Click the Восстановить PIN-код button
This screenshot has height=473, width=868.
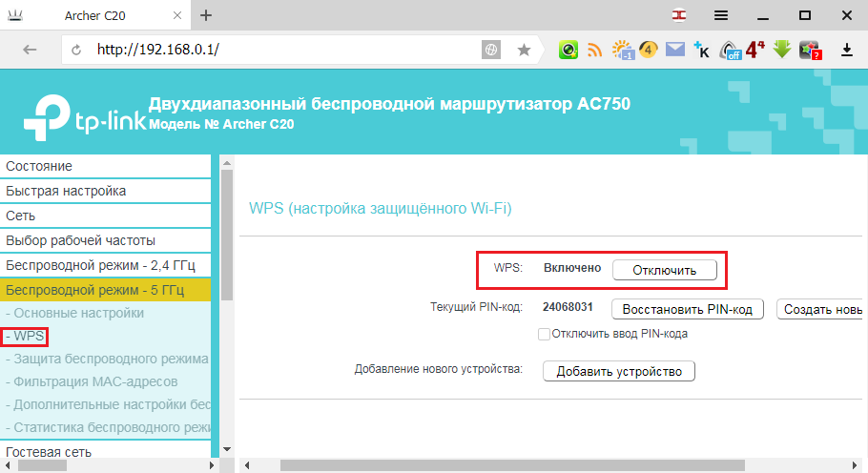(688, 309)
